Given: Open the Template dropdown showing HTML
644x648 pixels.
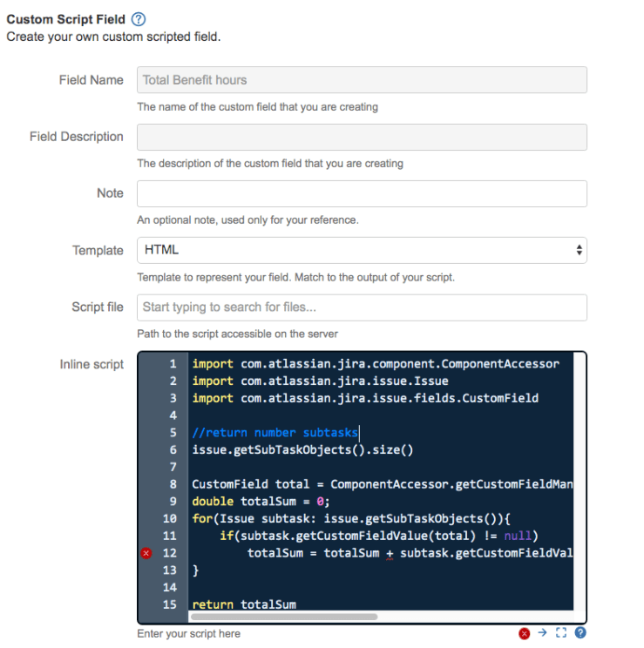Looking at the screenshot, I should click(361, 250).
